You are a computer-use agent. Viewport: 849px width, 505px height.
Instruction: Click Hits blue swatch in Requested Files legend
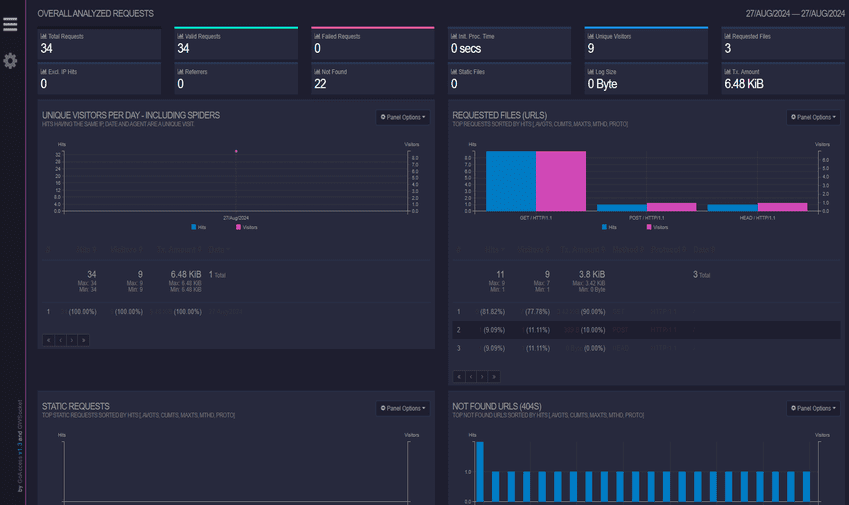[603, 227]
